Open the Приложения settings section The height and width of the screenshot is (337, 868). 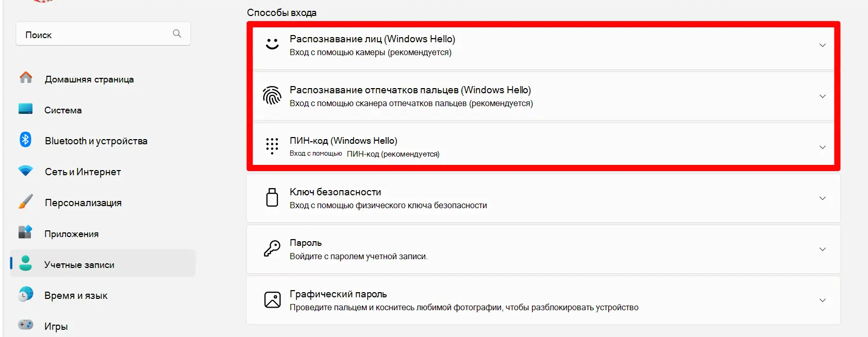71,234
